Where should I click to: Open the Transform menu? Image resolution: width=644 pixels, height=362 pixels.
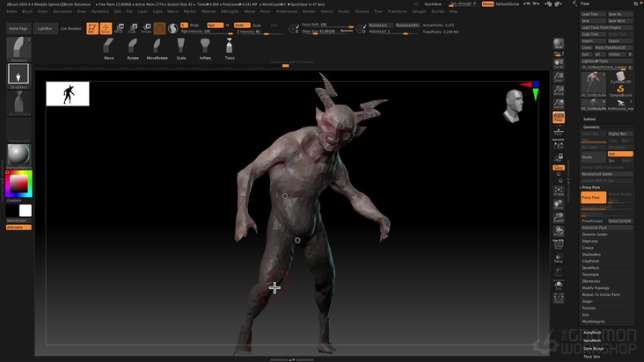pyautogui.click(x=397, y=11)
